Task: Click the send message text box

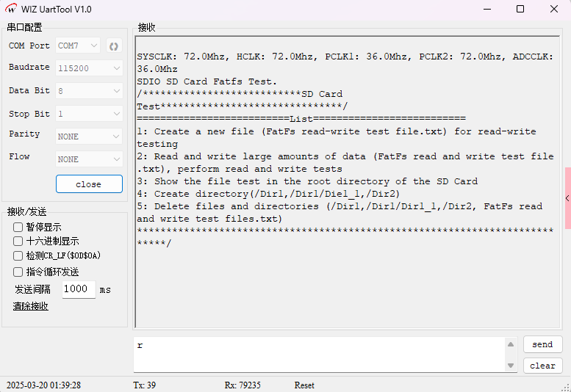Action: click(320, 355)
